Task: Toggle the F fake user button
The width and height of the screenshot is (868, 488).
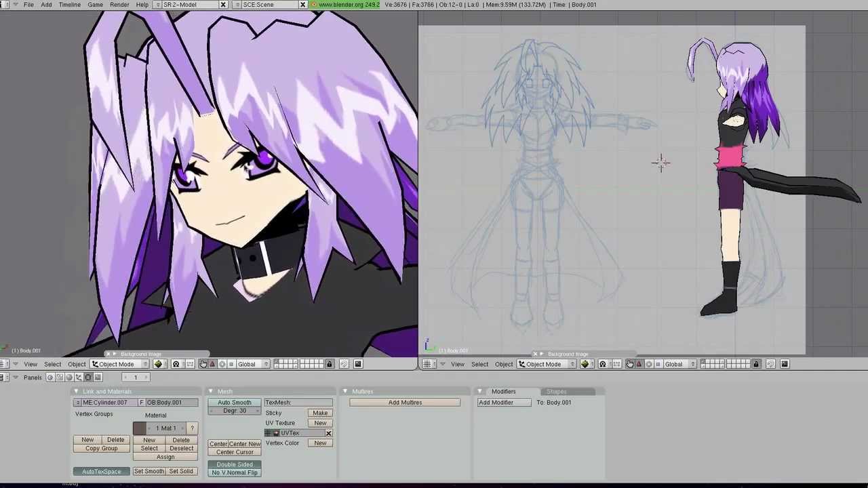Action: pos(142,403)
